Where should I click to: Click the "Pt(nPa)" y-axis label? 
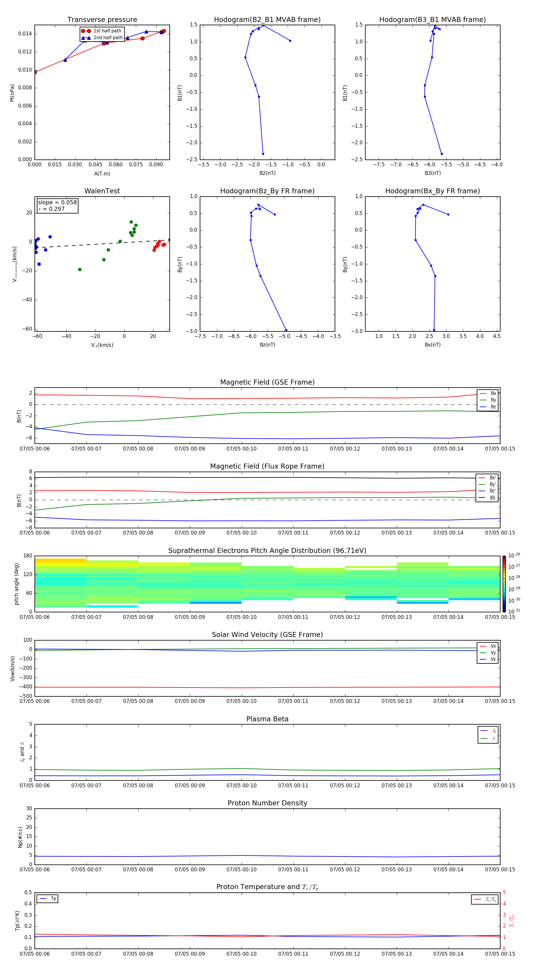pos(12,92)
